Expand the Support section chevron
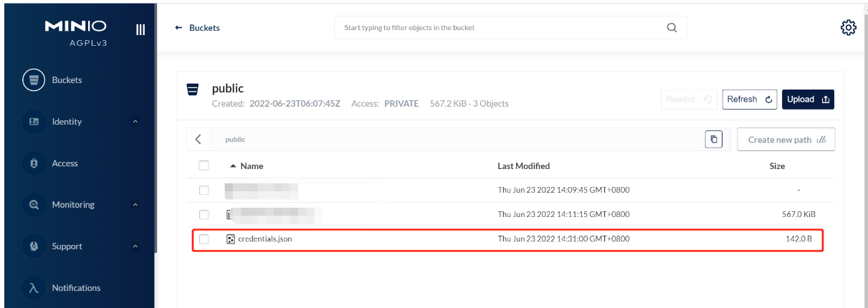The image size is (868, 308). click(x=135, y=247)
